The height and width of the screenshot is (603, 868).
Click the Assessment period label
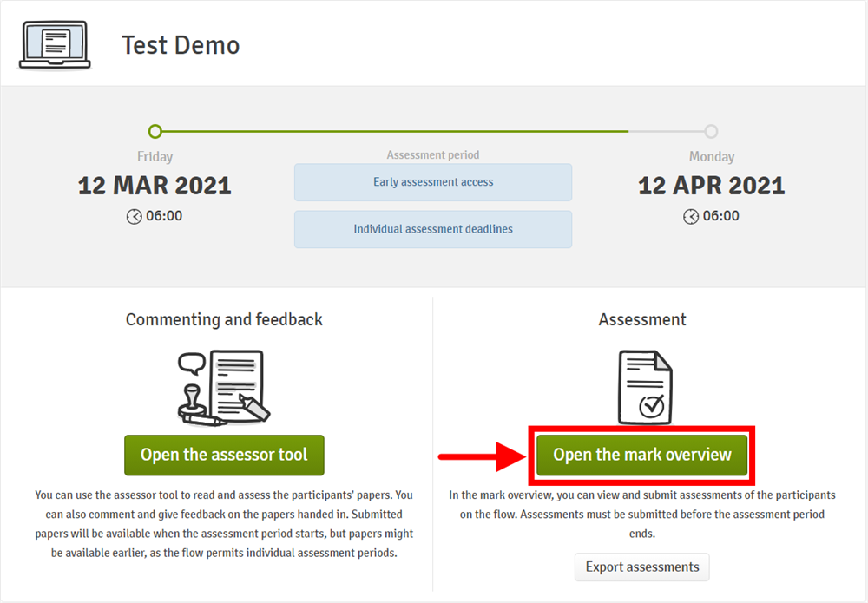(433, 155)
